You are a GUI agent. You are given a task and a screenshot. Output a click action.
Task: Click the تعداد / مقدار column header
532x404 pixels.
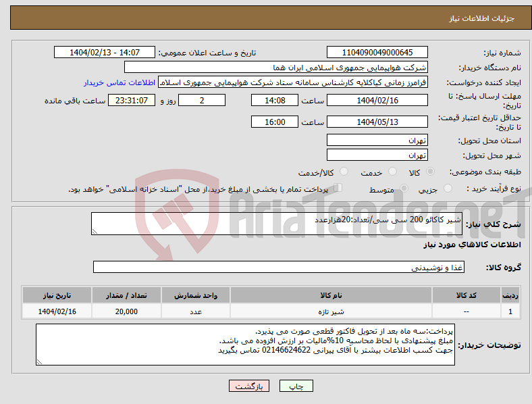point(126,295)
